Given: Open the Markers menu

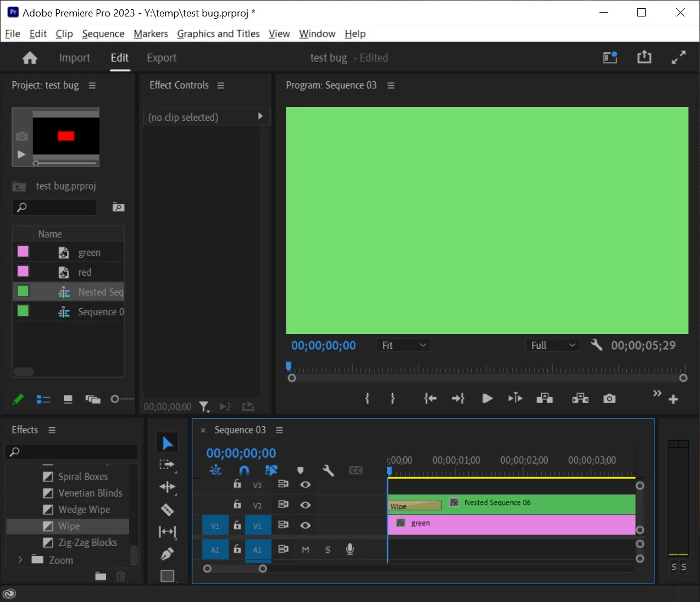Looking at the screenshot, I should [x=151, y=34].
